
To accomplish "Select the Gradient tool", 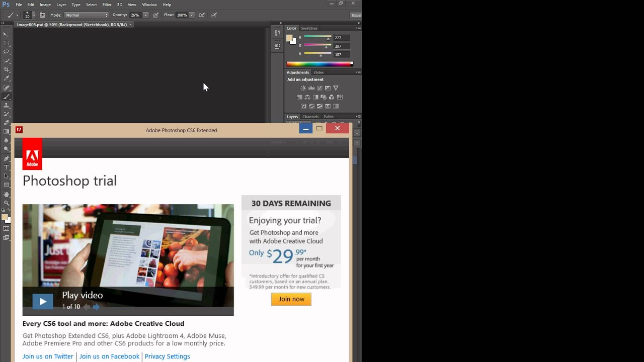I will click(x=7, y=132).
